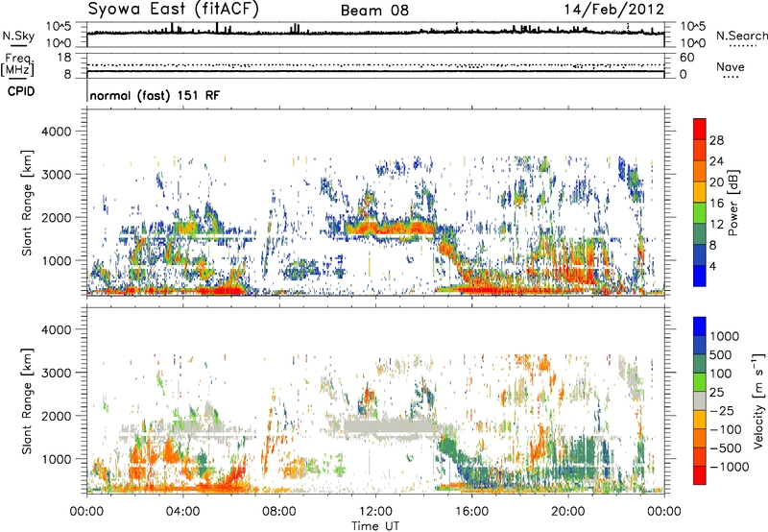Click red top segment of power colorbar
This screenshot has height=532, width=768.
tap(700, 129)
